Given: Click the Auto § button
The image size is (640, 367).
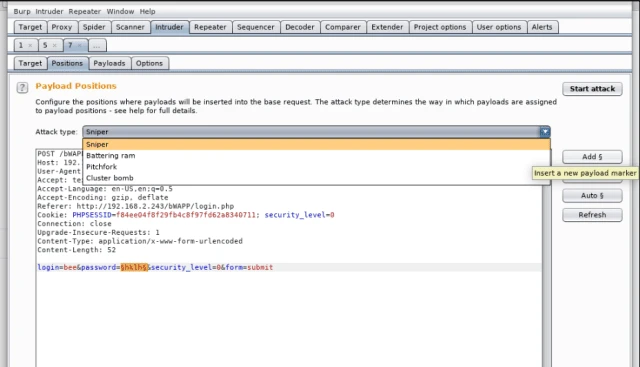Looking at the screenshot, I should (x=592, y=196).
